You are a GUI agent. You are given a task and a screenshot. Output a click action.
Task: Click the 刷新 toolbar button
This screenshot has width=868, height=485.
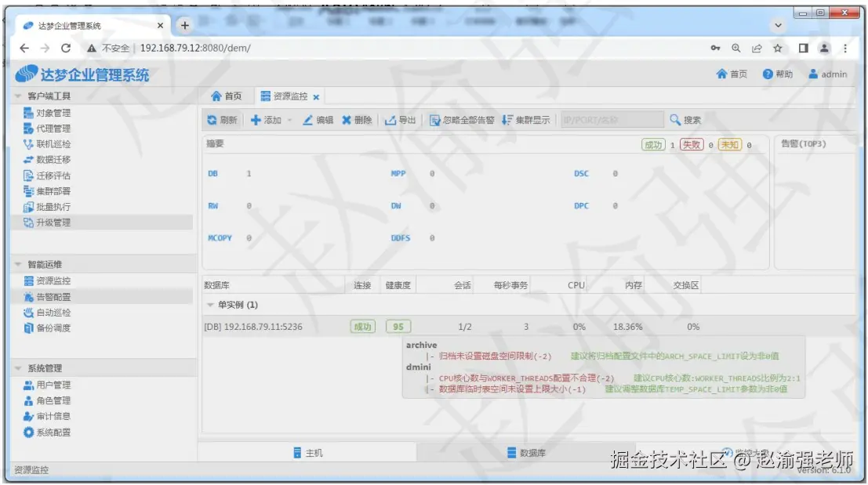pyautogui.click(x=221, y=120)
